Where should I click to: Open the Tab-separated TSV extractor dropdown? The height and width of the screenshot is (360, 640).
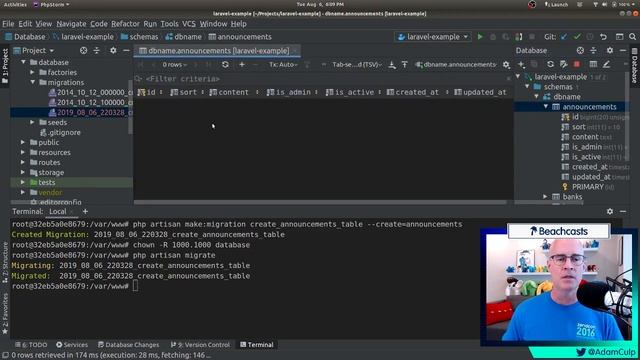tap(357, 64)
